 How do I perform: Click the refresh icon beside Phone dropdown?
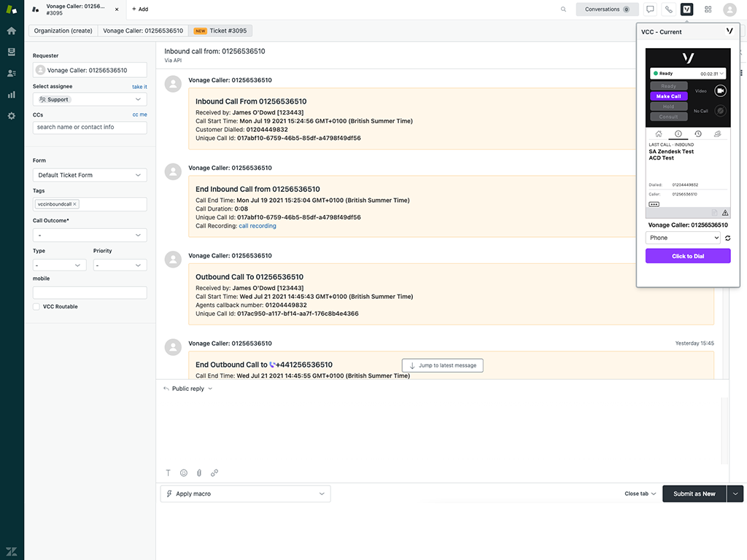727,238
